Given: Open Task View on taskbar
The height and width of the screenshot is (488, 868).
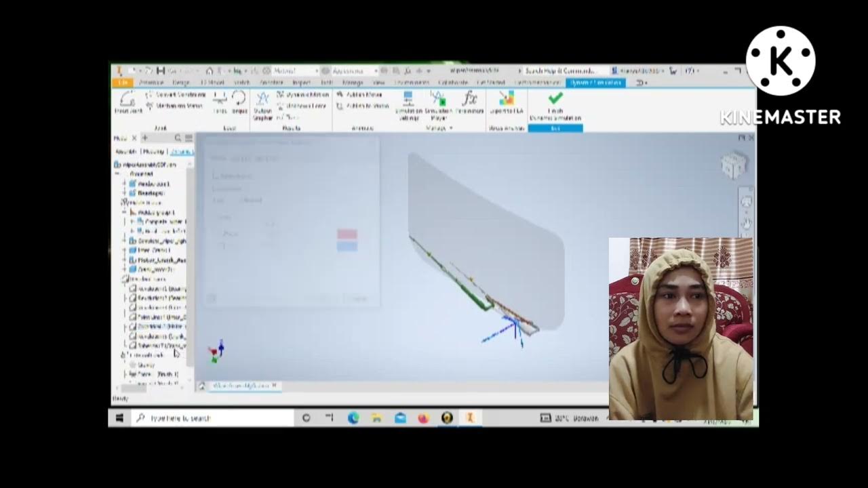Looking at the screenshot, I should point(330,418).
